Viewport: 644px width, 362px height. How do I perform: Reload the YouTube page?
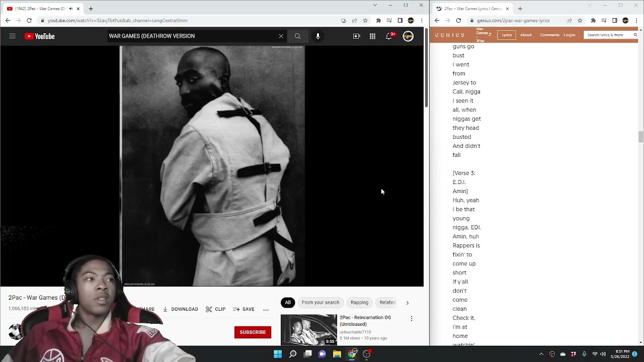tap(29, 21)
